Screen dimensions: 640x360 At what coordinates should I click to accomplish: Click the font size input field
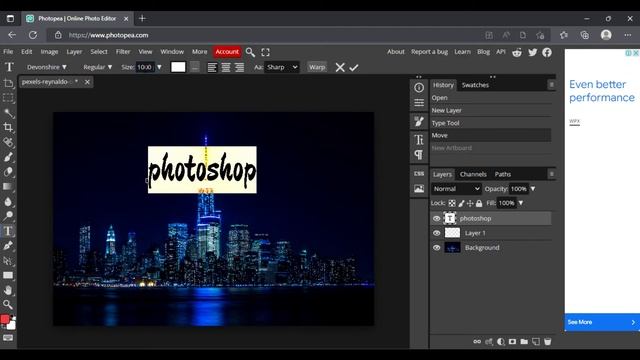pyautogui.click(x=145, y=67)
